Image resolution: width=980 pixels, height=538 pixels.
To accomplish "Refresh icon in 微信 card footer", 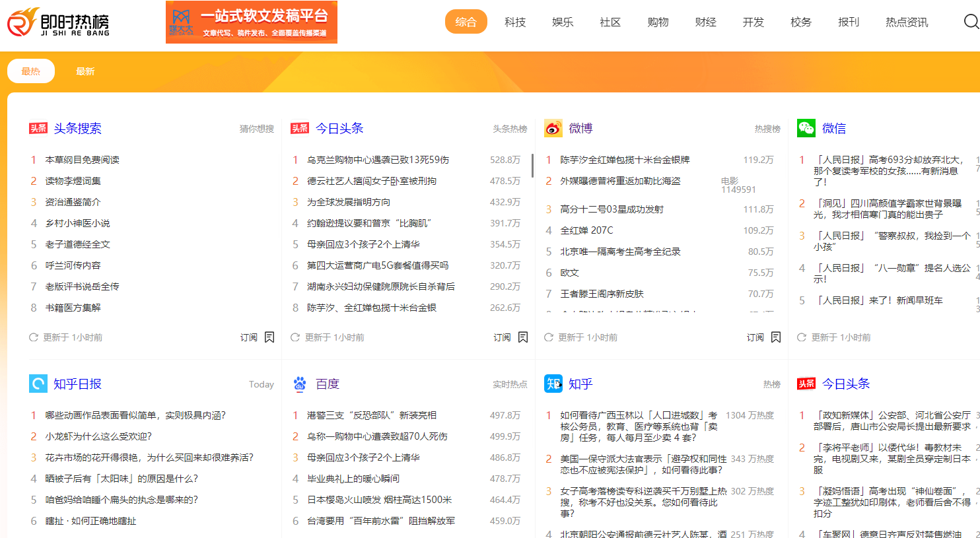I will tap(802, 337).
